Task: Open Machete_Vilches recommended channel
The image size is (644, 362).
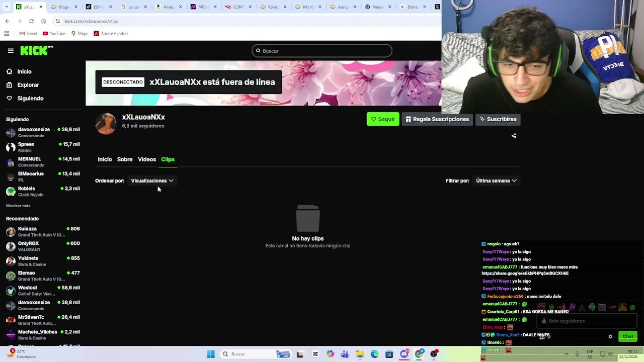Action: [x=43, y=334]
